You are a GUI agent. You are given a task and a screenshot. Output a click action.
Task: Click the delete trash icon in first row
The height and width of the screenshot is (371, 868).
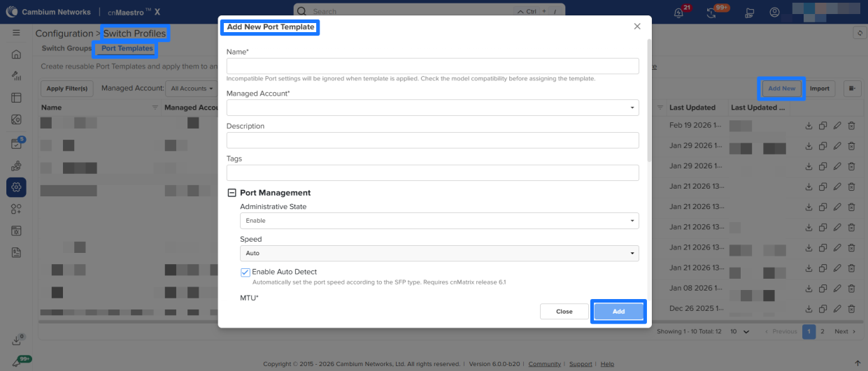(x=851, y=126)
